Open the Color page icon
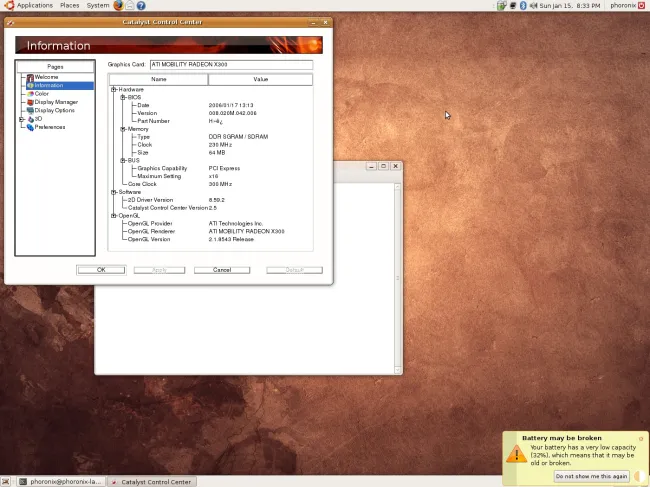The width and height of the screenshot is (650, 487). click(x=30, y=94)
